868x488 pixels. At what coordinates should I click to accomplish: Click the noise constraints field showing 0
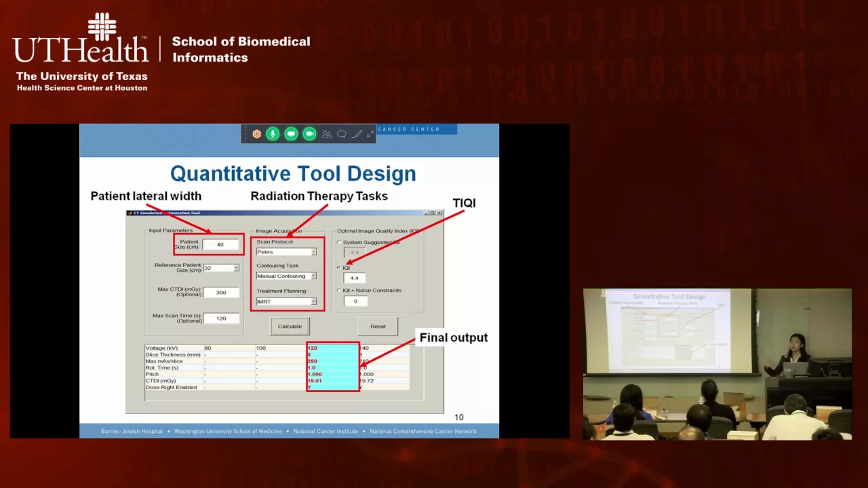tap(355, 301)
